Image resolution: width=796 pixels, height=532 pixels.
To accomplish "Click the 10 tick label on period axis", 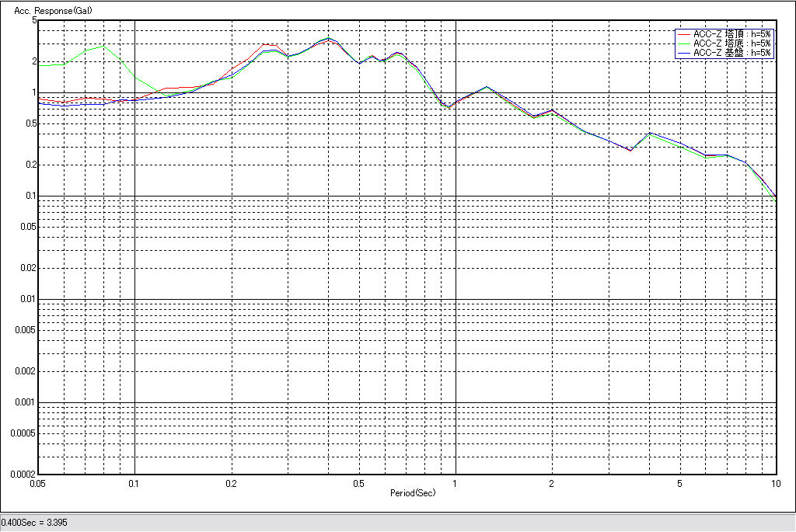I will (x=775, y=483).
